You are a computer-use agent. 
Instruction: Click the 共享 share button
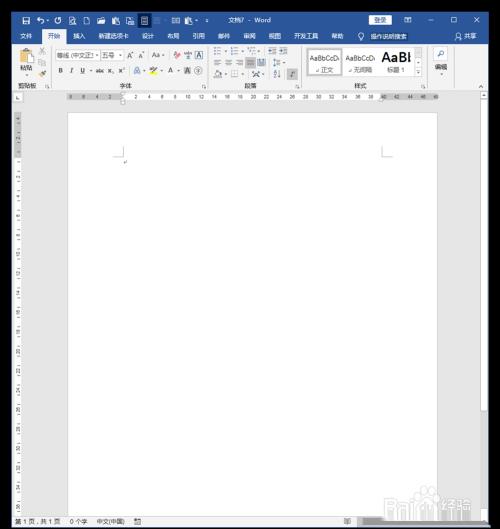[466, 36]
